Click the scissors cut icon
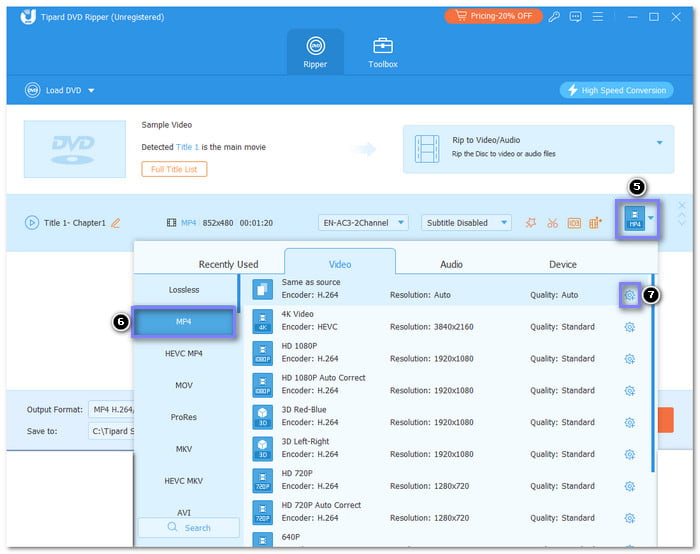The height and width of the screenshot is (554, 700). (x=552, y=222)
